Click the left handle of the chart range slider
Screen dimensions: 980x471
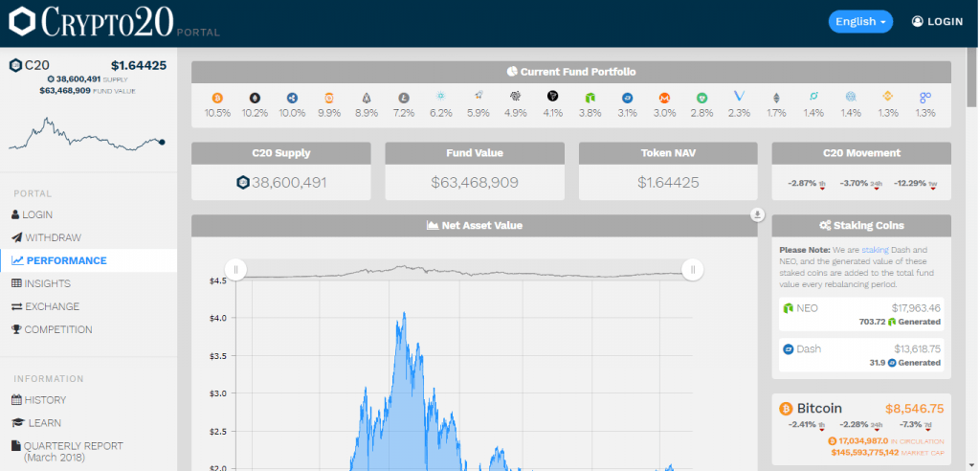point(235,270)
